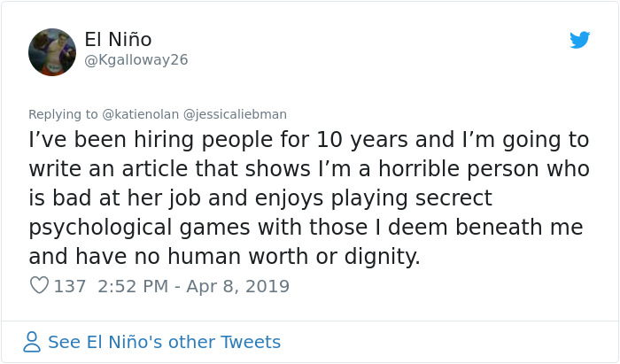Click the Twitter bird logo
Screen dimensions: 620x364
point(579,40)
